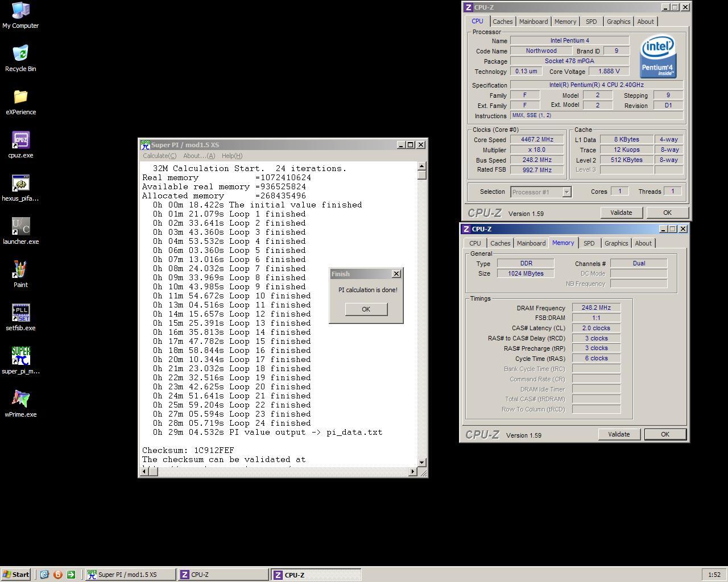Open the Graphics tab in upper CPU-Z
The height and width of the screenshot is (582, 728).
point(618,22)
